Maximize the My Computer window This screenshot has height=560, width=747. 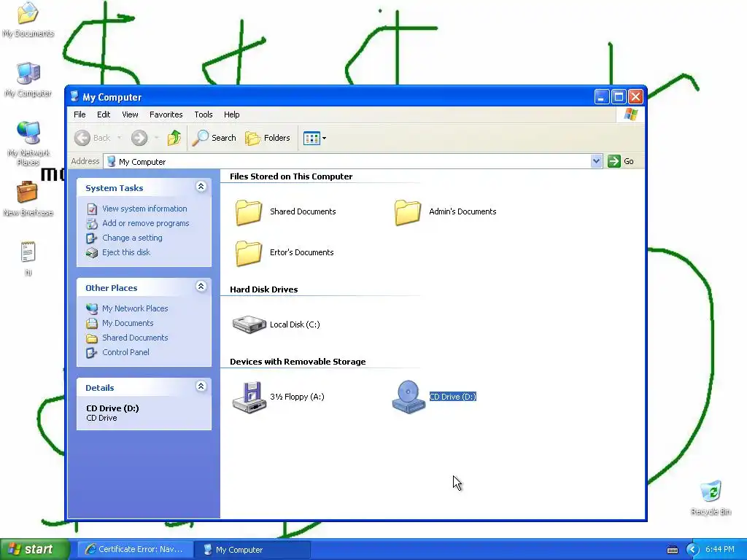coord(619,97)
